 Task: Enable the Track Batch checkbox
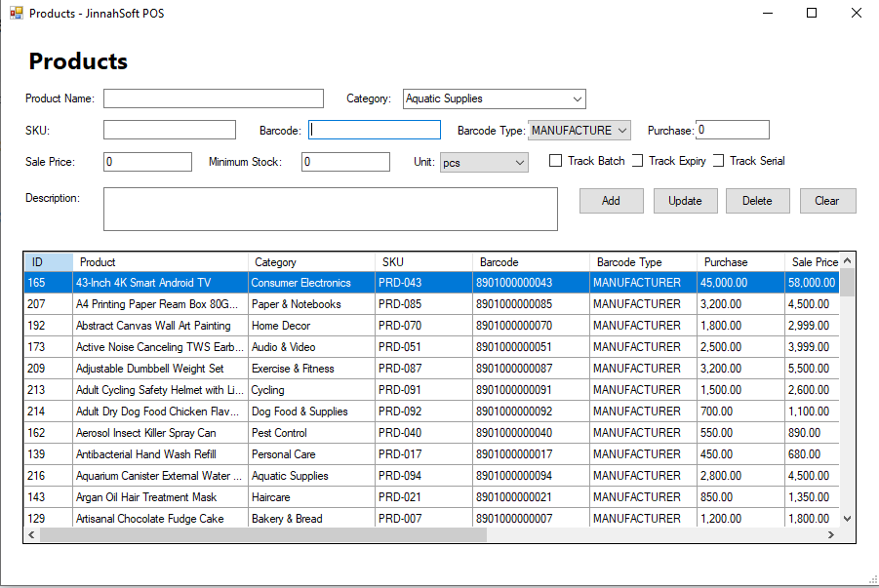pyautogui.click(x=555, y=161)
